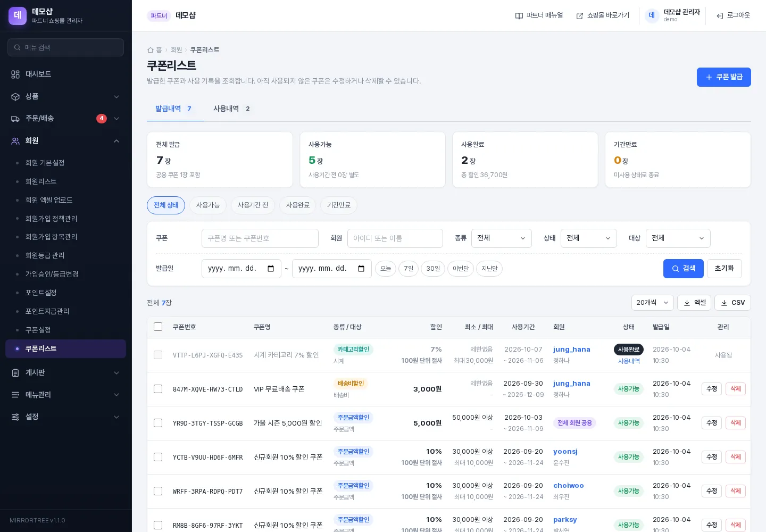Click the 데모샵 logo icon in the sidebar
This screenshot has height=532, width=766.
pyautogui.click(x=18, y=15)
